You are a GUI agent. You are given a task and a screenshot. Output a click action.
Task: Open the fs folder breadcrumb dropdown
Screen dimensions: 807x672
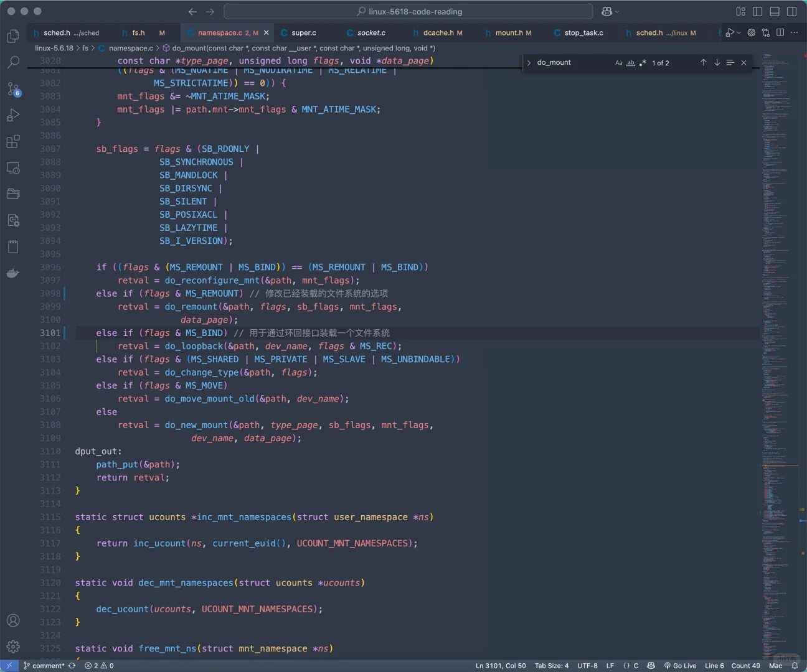85,48
